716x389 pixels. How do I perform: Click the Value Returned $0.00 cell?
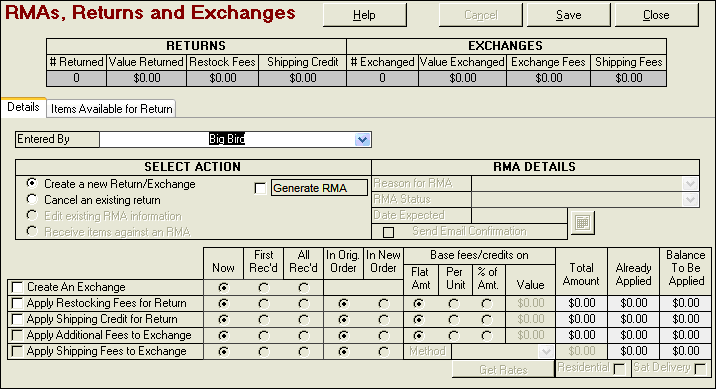tap(147, 78)
